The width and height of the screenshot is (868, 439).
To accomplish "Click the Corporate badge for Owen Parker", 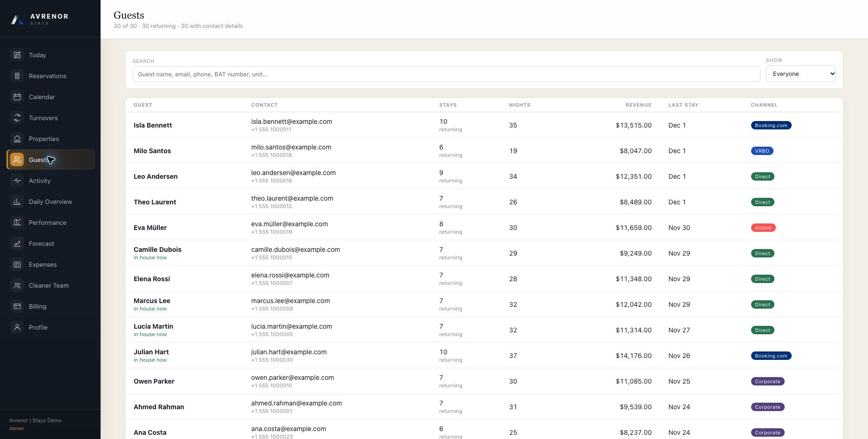I will tap(767, 381).
